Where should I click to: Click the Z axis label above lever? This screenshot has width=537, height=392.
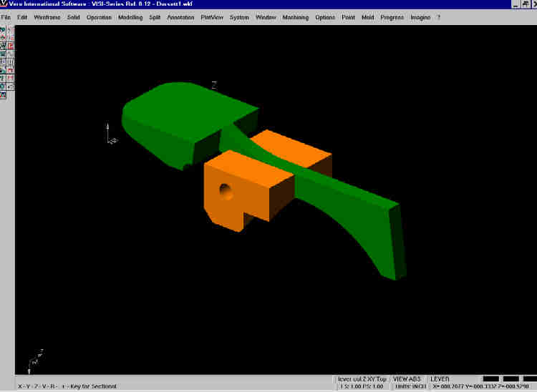click(x=214, y=85)
